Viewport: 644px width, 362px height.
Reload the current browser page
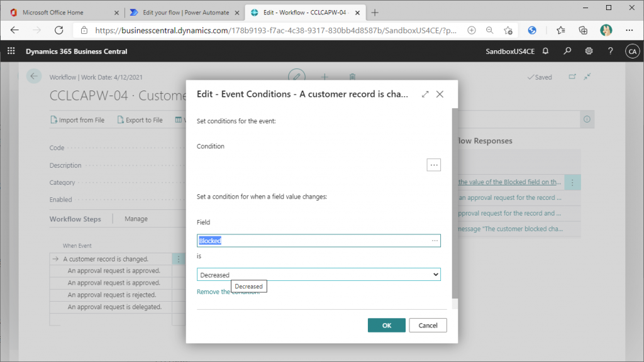pyautogui.click(x=59, y=30)
